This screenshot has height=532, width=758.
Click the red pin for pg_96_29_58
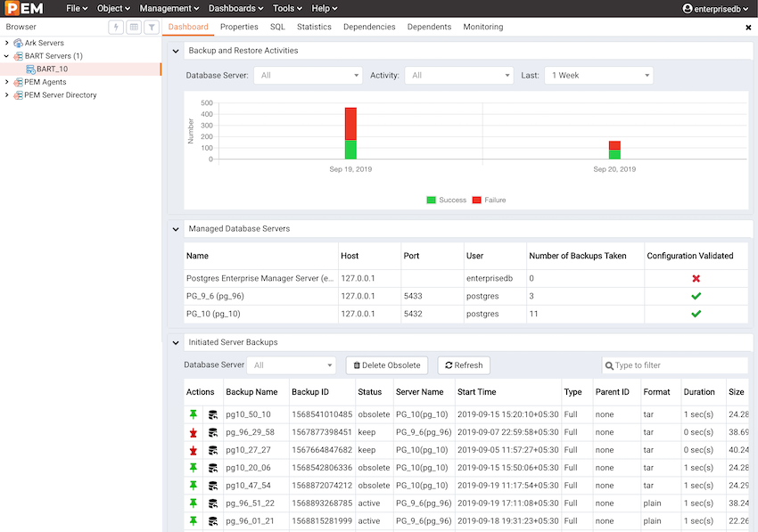(x=194, y=432)
